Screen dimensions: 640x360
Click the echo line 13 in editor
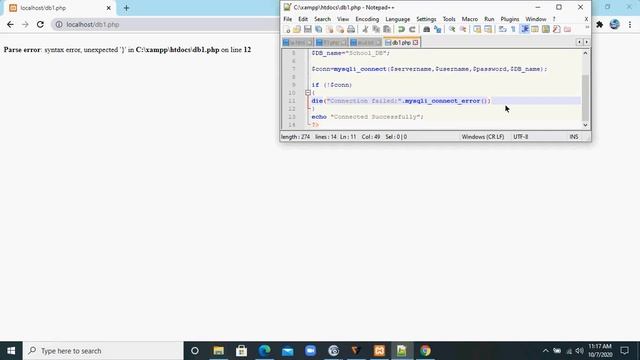click(367, 117)
